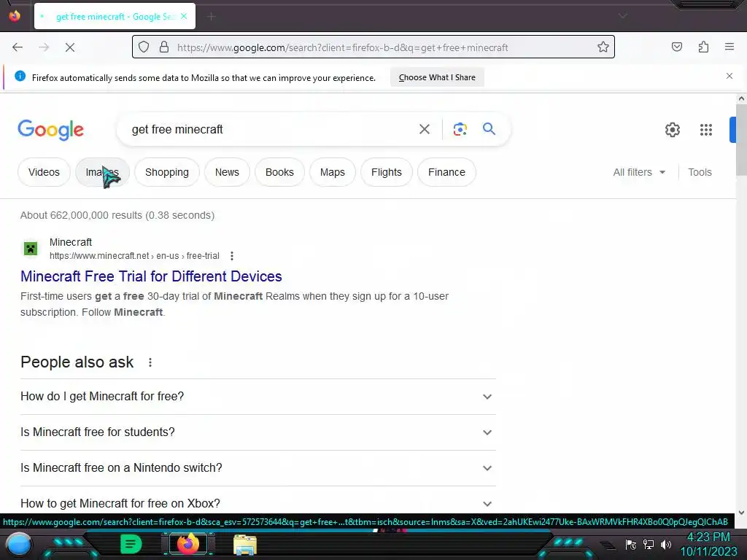Click the 'People also ask' heading
The image size is (747, 560).
pyautogui.click(x=77, y=362)
